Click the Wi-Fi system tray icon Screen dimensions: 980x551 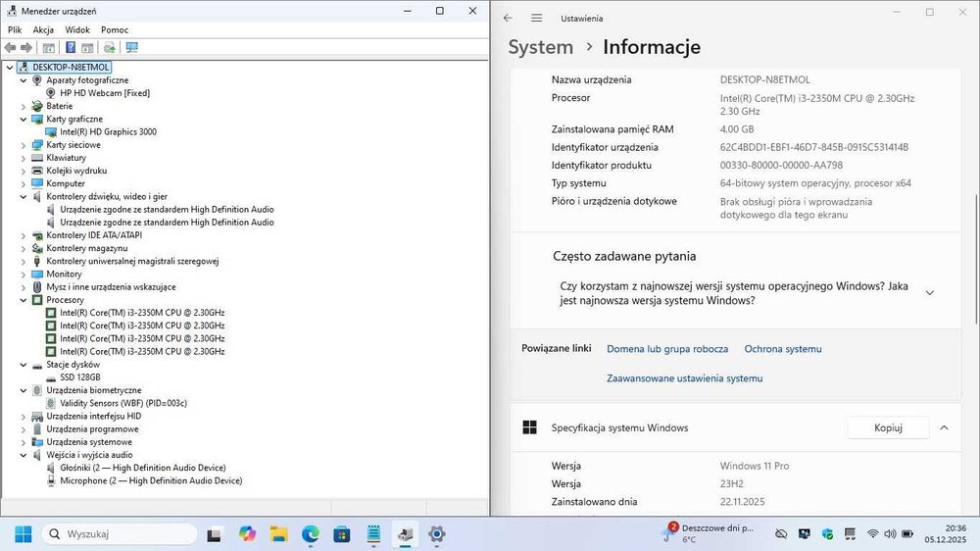[x=872, y=534]
